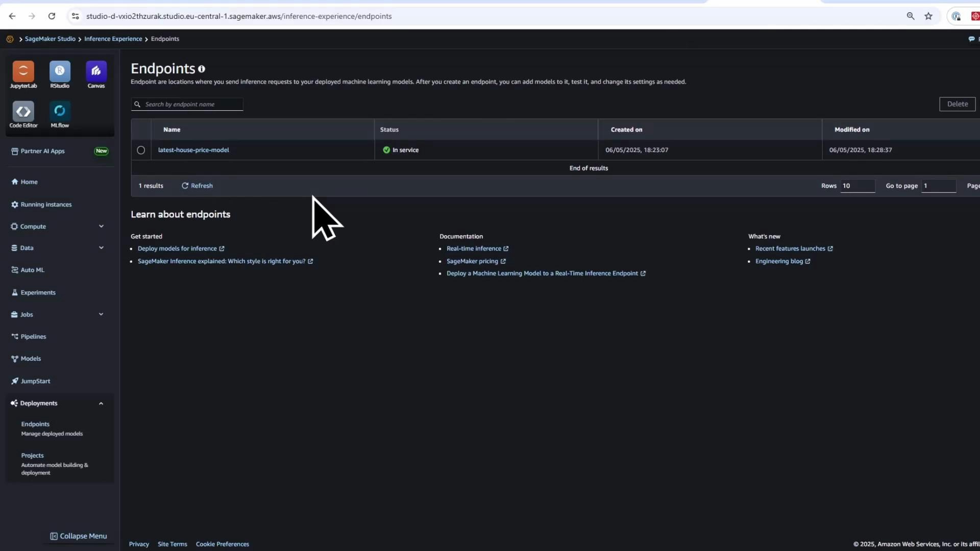Click the green In service status icon
Image resolution: width=980 pixels, height=551 pixels.
click(x=386, y=150)
